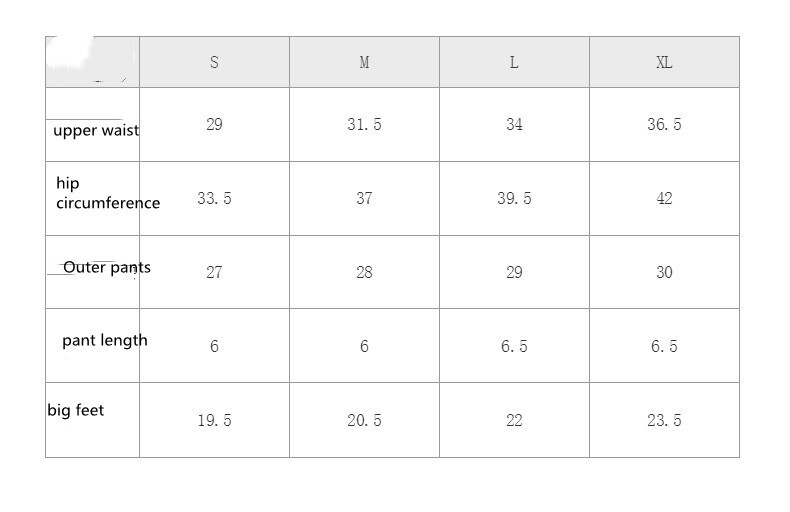Select the big feet row label
790x512 pixels.
tap(76, 410)
